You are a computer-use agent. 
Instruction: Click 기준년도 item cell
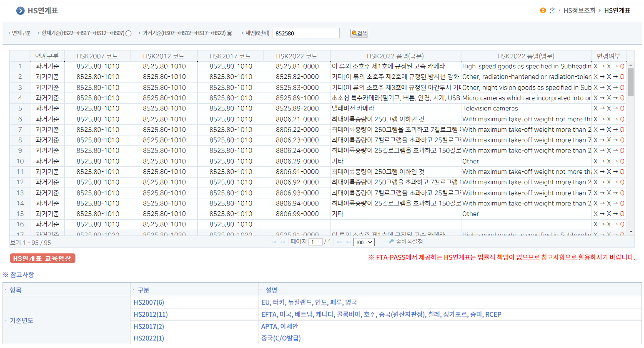tap(66, 320)
